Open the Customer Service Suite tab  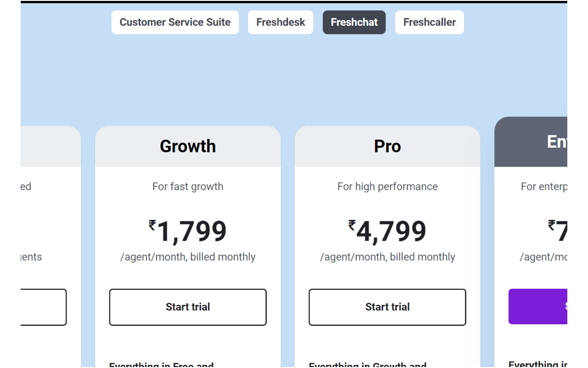(x=175, y=22)
